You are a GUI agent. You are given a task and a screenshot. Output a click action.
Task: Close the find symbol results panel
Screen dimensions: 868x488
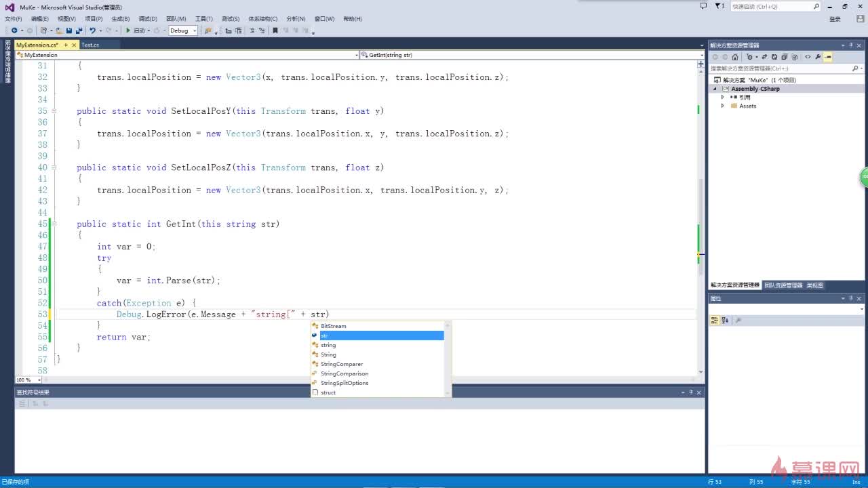699,392
